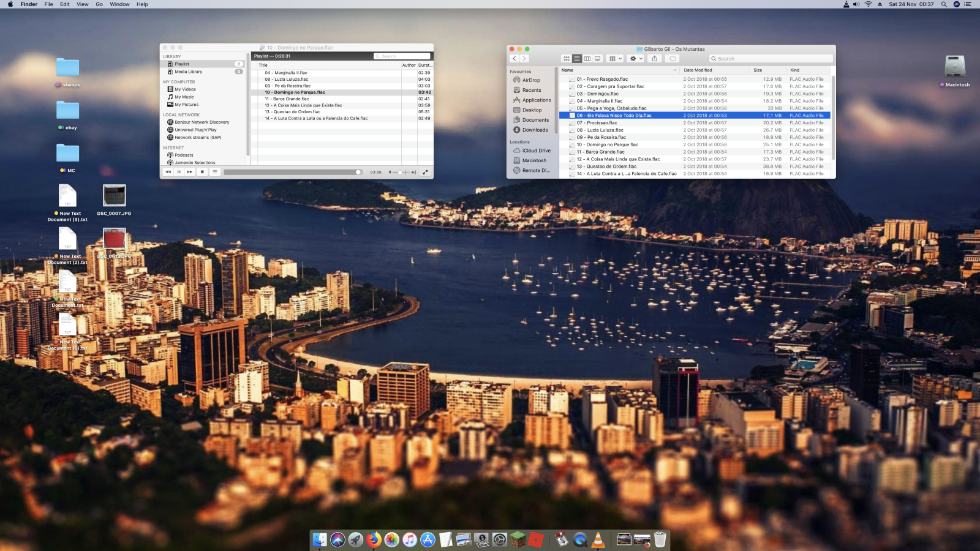
Task: Click the VLC playlist search field
Action: [402, 56]
